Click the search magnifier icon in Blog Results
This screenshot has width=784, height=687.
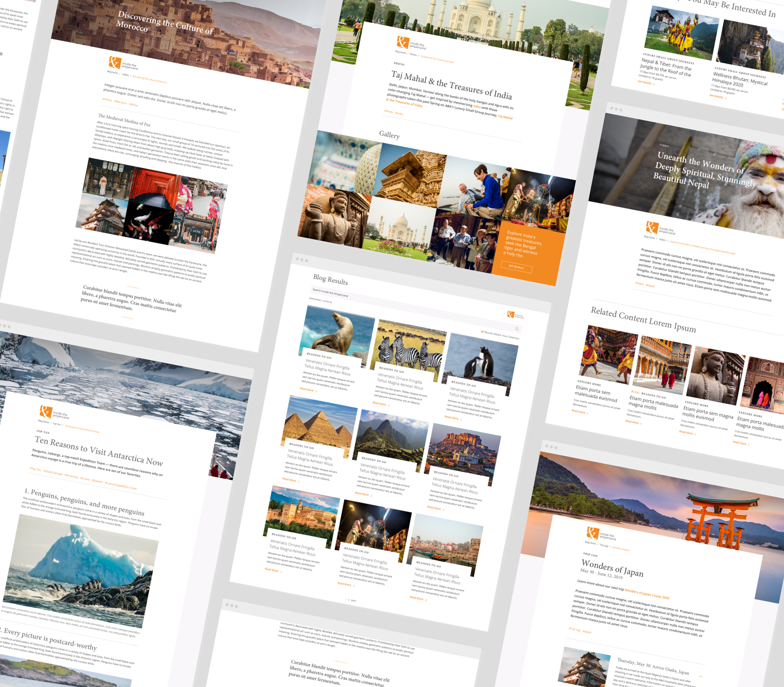pyautogui.click(x=517, y=329)
